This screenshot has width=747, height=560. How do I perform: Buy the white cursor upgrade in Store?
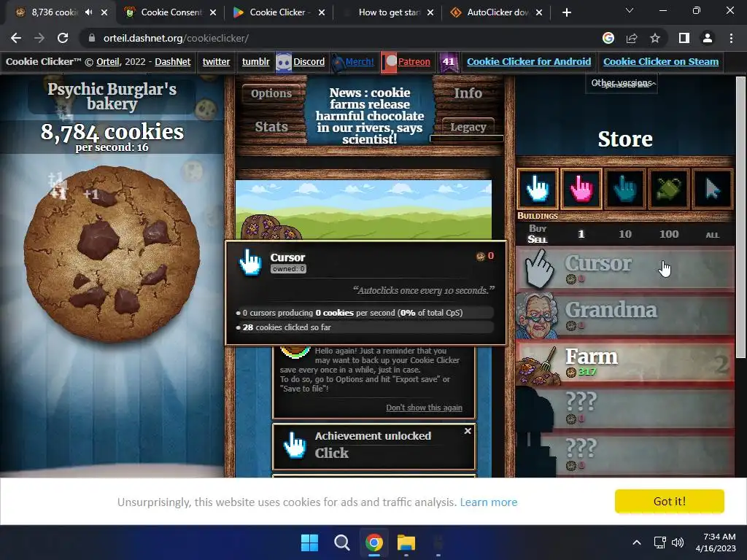tap(538, 189)
